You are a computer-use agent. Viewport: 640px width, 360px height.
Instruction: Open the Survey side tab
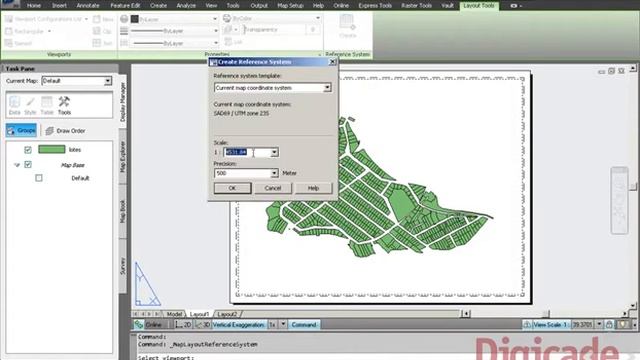click(x=122, y=266)
